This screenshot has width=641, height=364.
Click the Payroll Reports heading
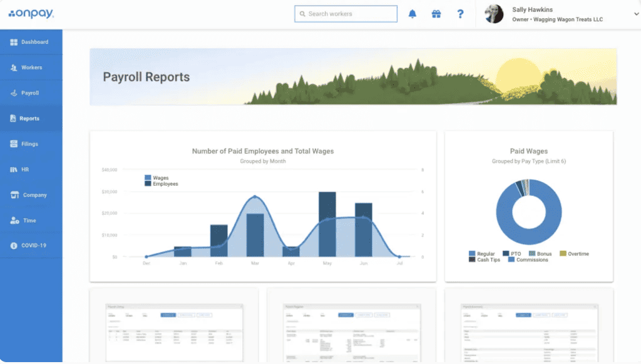coord(146,77)
